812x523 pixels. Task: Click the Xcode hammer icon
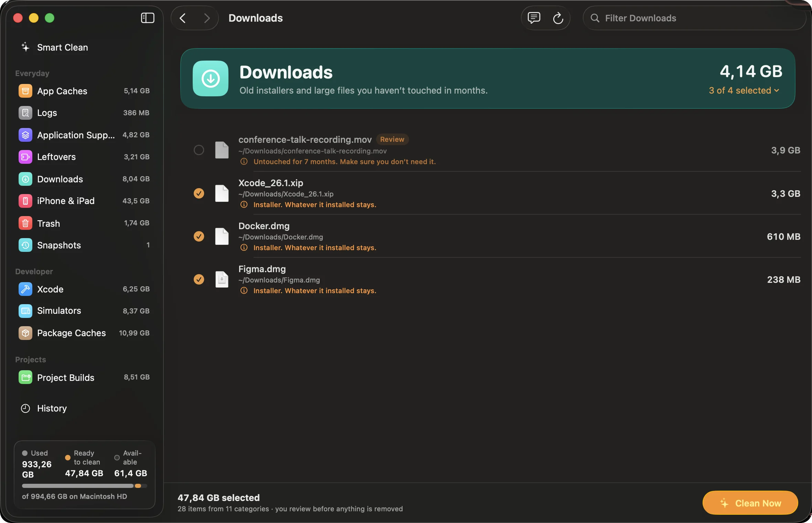[x=25, y=289]
